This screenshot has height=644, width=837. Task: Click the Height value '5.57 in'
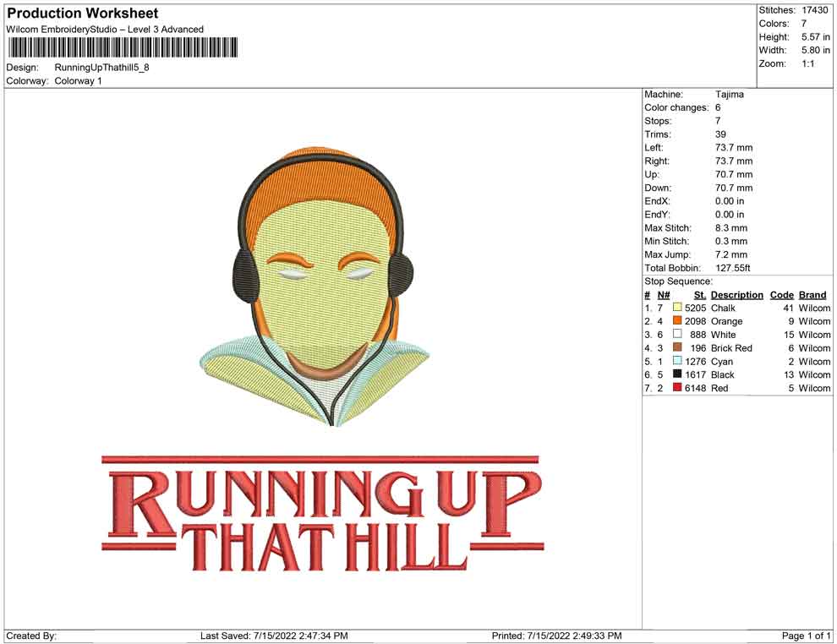point(816,37)
